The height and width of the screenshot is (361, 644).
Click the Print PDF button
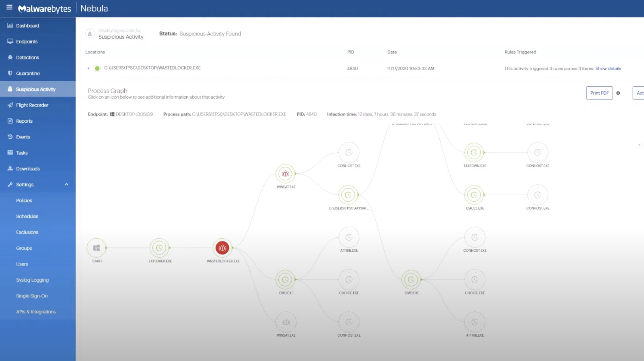coord(599,93)
